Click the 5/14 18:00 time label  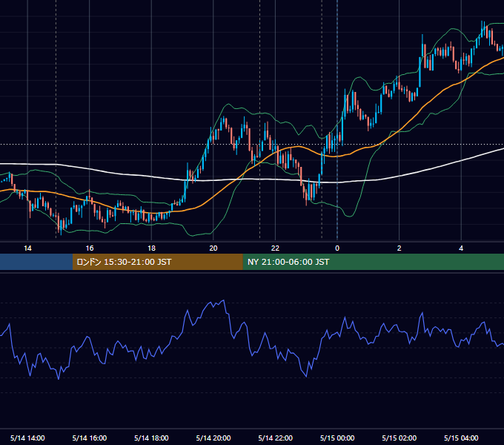151,438
